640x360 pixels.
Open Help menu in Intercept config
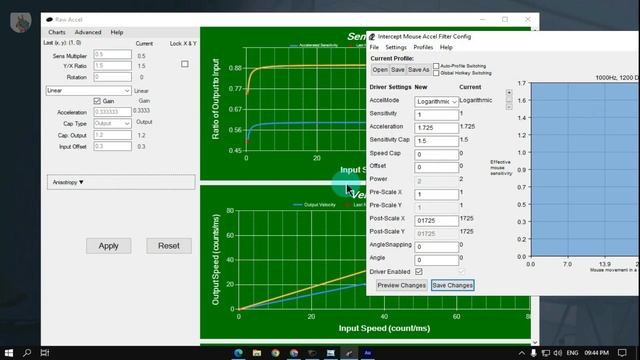click(446, 47)
